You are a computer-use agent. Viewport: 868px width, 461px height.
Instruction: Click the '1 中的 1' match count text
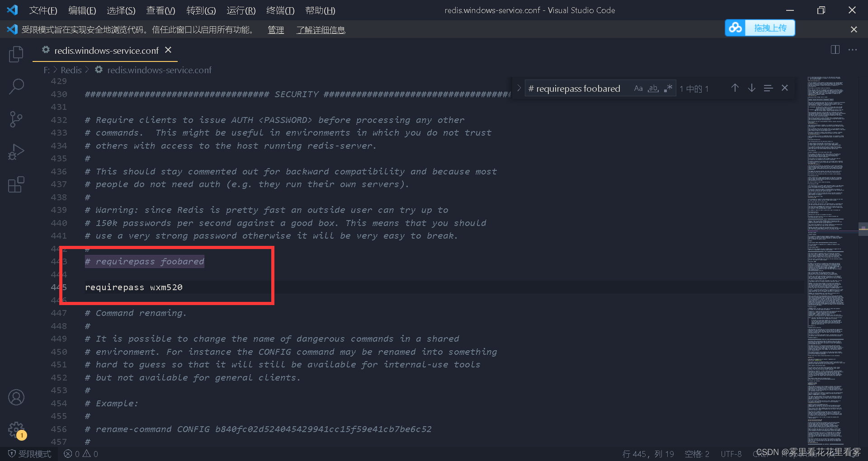[x=694, y=89]
